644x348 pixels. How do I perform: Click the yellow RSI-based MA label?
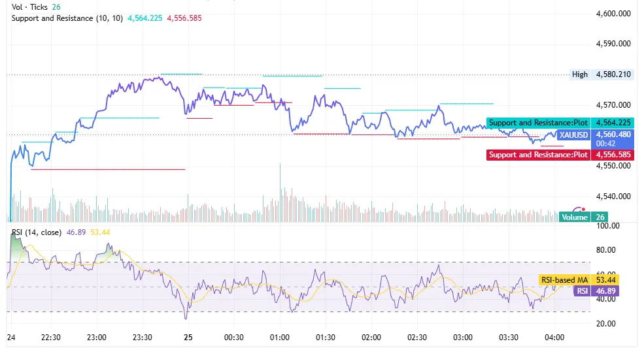click(564, 280)
